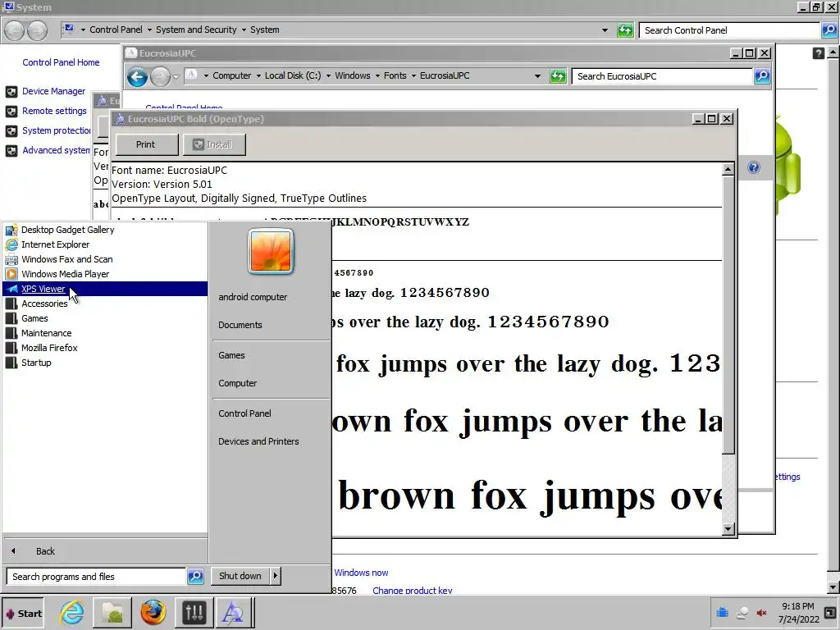
Task: Click the mixer sliders taskbar icon
Action: [x=194, y=613]
